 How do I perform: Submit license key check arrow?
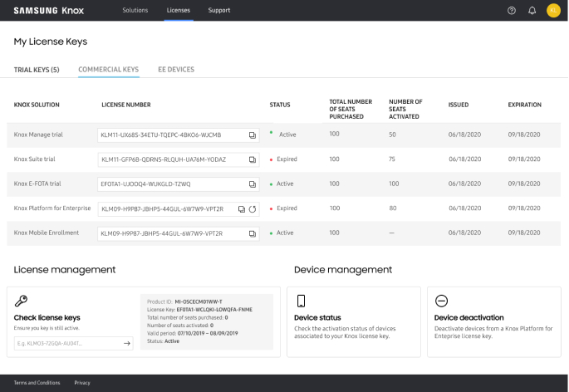126,343
